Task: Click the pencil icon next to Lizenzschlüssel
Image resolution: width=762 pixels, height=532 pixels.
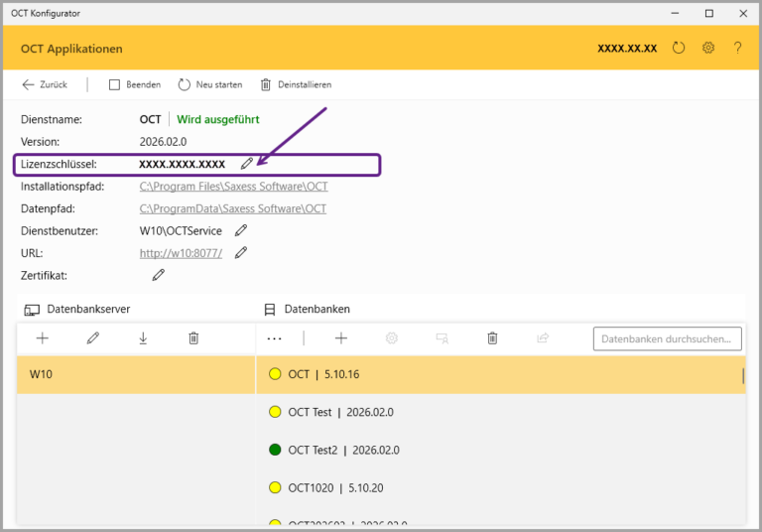Action: coord(246,164)
